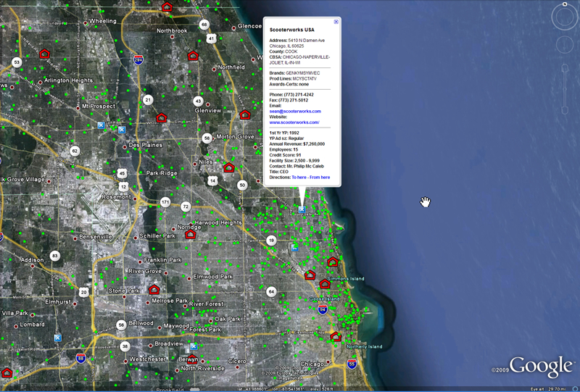Select red house marker above Goose Island label
The width and height of the screenshot is (580, 392).
click(x=325, y=284)
